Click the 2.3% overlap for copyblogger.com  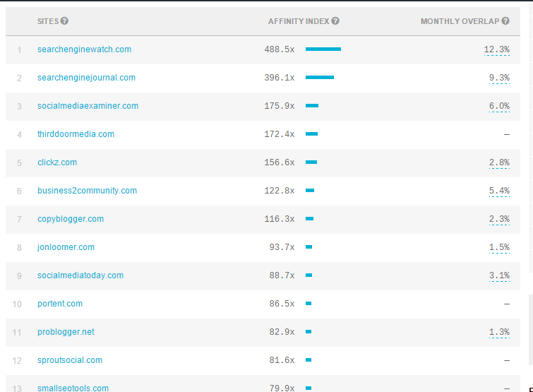[499, 219]
